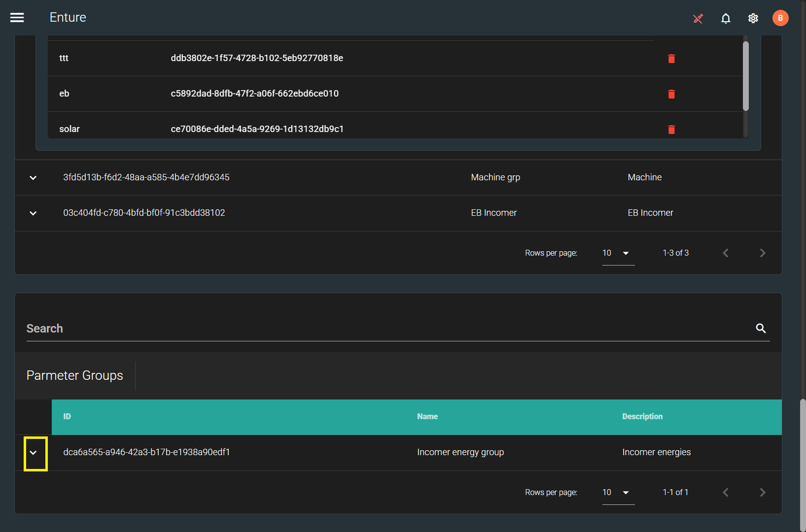Click the 'Incomer energies' description cell

(x=657, y=452)
